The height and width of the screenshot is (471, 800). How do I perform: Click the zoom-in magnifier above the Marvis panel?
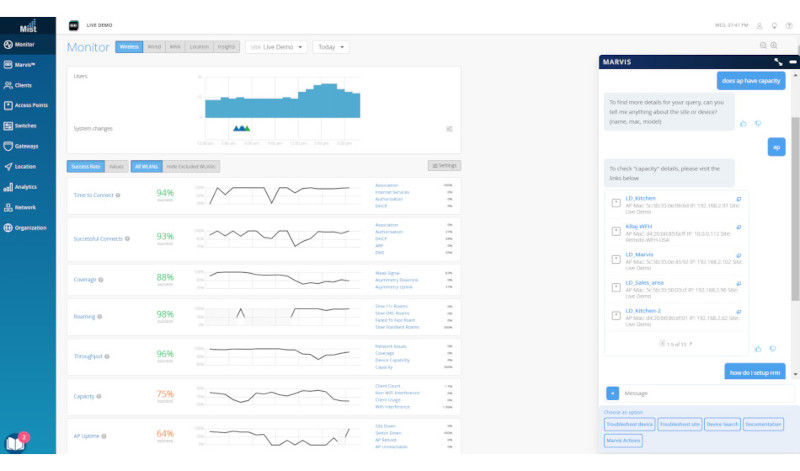tap(774, 46)
